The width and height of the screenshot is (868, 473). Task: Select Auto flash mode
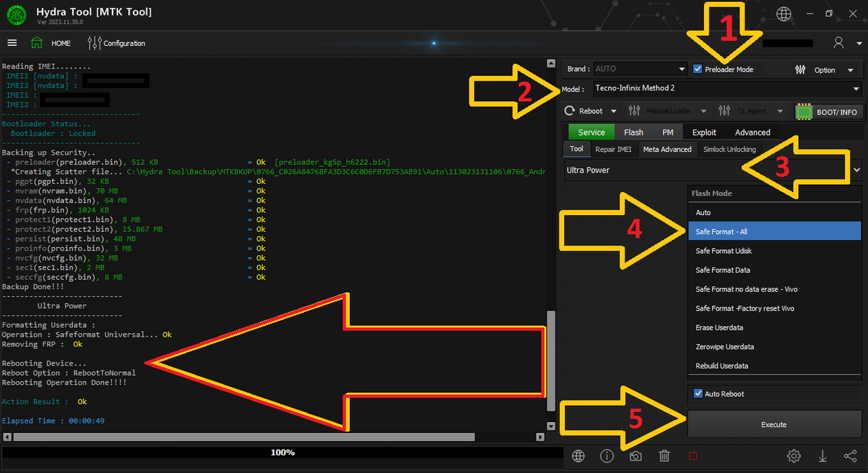tap(774, 212)
